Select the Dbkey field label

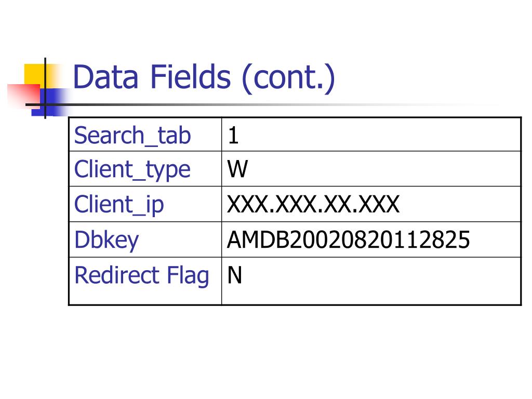107,240
